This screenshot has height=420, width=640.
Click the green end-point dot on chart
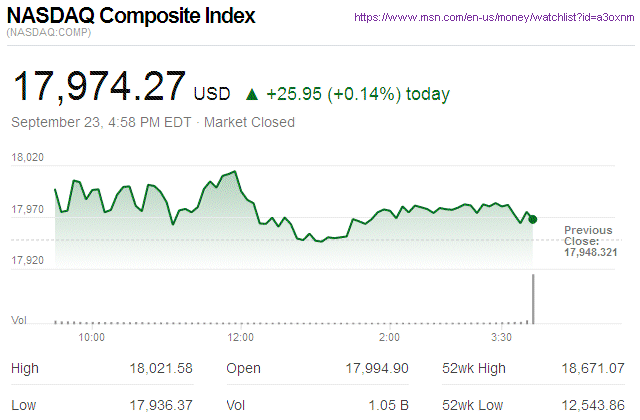tap(533, 218)
